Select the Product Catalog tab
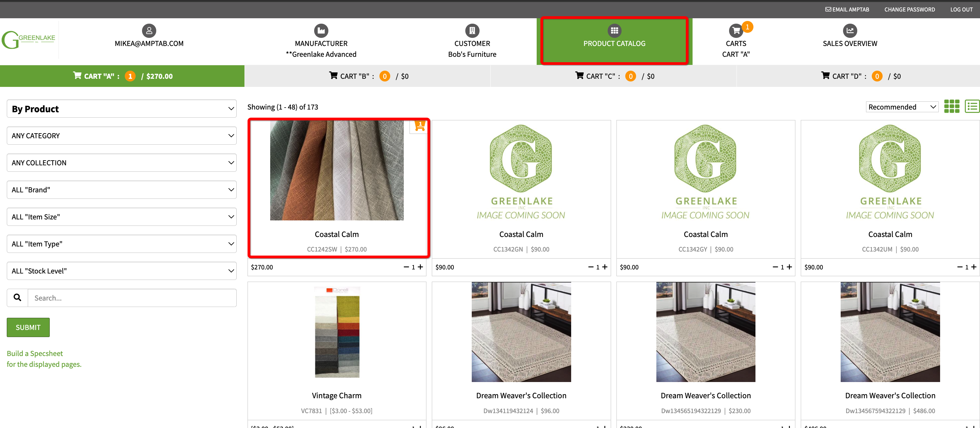The image size is (980, 428). tap(614, 41)
